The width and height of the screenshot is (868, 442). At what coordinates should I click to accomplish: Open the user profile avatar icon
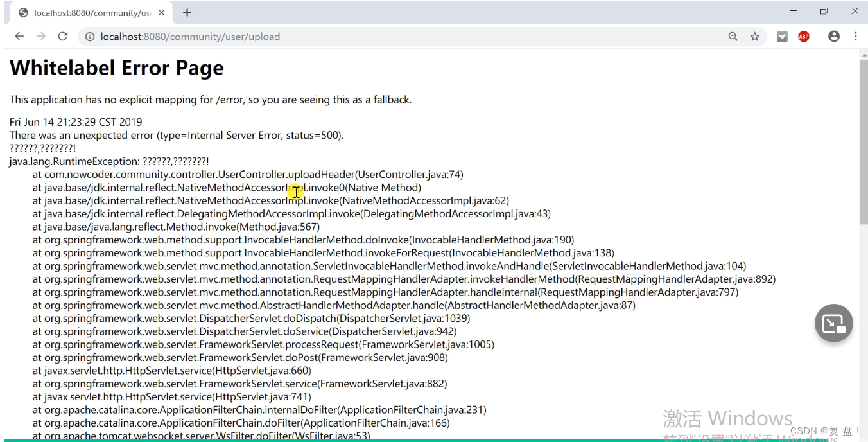[x=834, y=37]
